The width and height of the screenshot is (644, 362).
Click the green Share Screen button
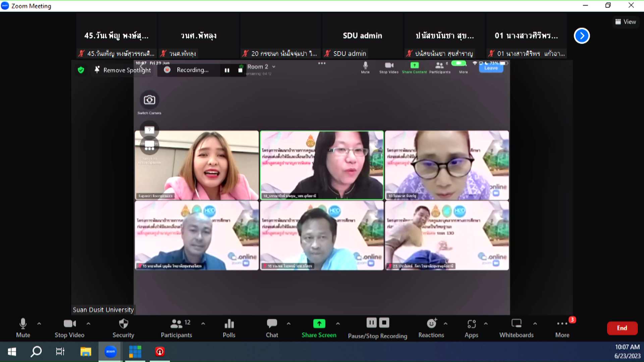pyautogui.click(x=319, y=328)
